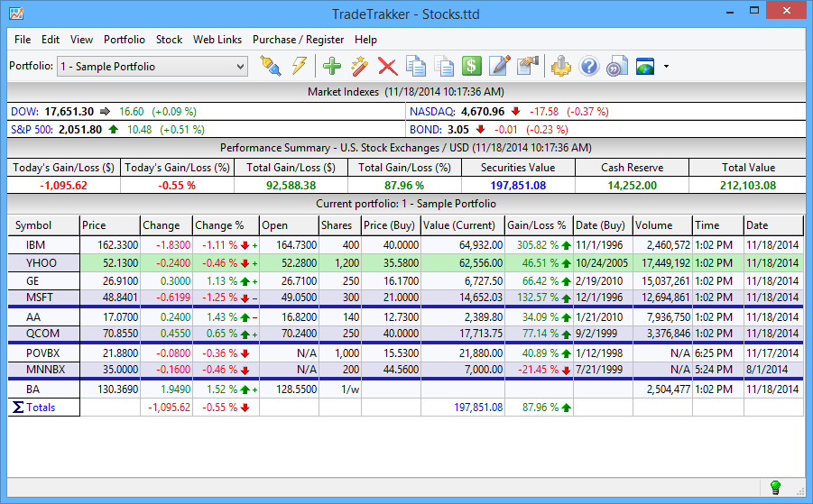Click the Date (Buy) column header
The width and height of the screenshot is (813, 504).
coord(603,225)
